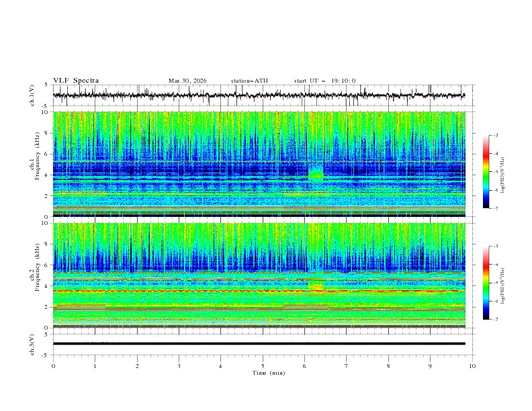Select the "start UT = 19:10:0" text
This screenshot has height=411, width=532.
tap(324, 81)
